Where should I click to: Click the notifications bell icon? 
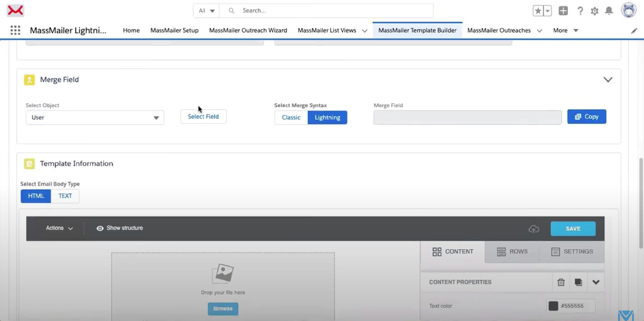pyautogui.click(x=609, y=11)
